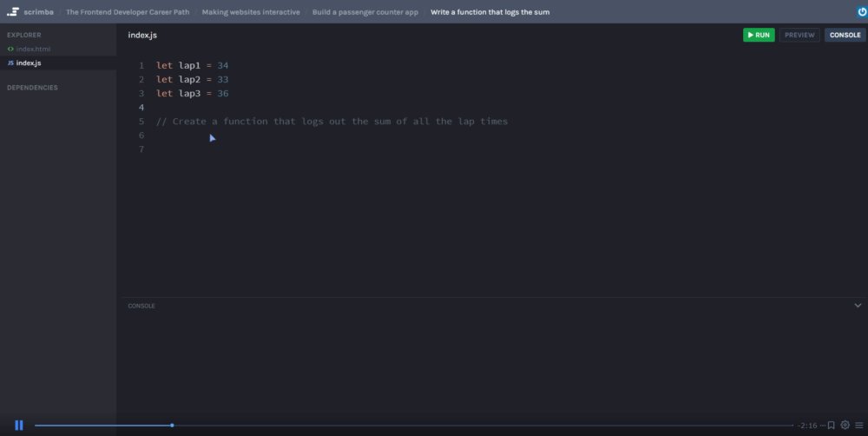Click line number 4 in the gutter
The image size is (868, 436).
[141, 107]
